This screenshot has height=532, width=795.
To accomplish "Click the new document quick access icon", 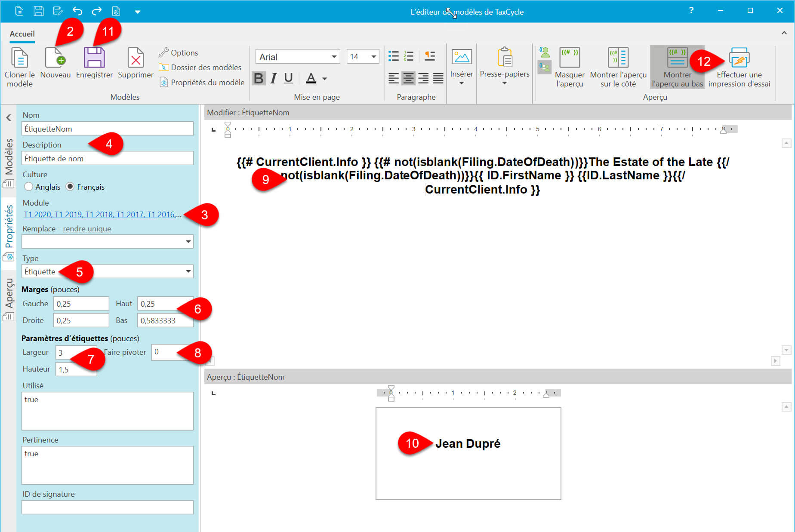I will 19,11.
